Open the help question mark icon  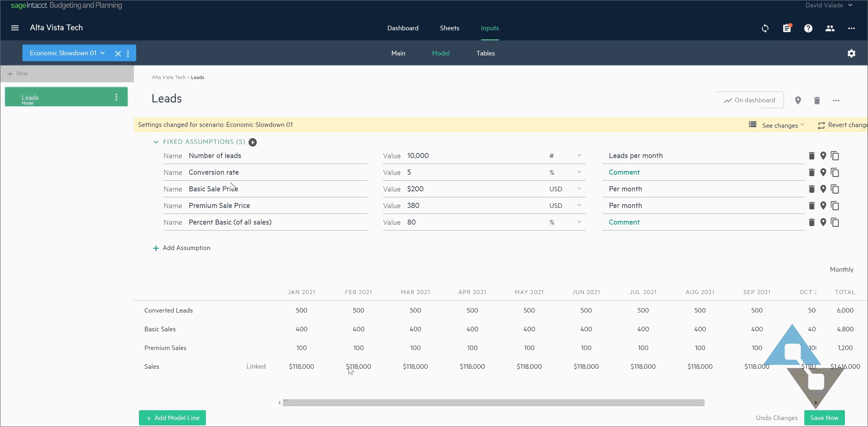point(808,28)
